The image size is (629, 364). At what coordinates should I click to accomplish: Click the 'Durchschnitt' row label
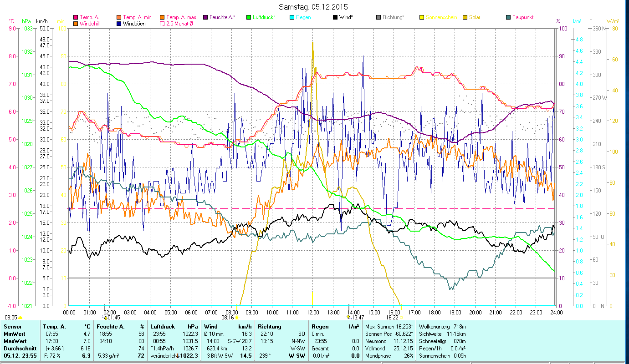19,349
